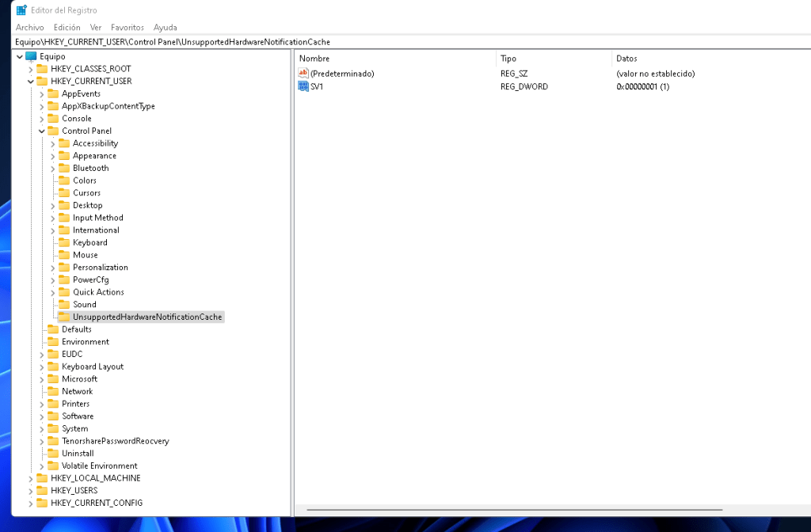811x532 pixels.
Task: Click the SV1 DWORD value icon
Action: (303, 86)
